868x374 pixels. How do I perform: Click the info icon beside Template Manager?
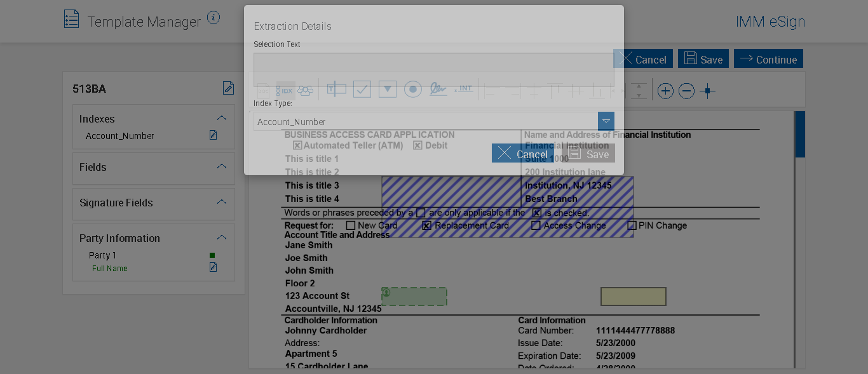(x=214, y=18)
